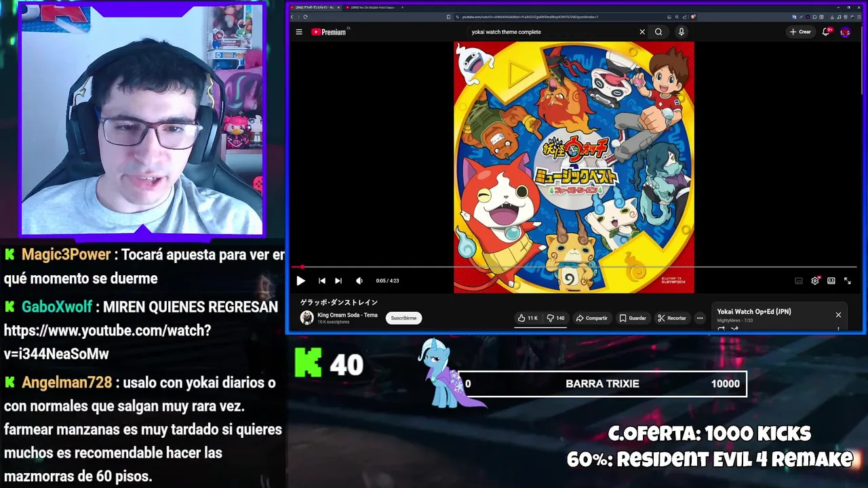
Task: Start voice search with the microphone
Action: pos(682,32)
